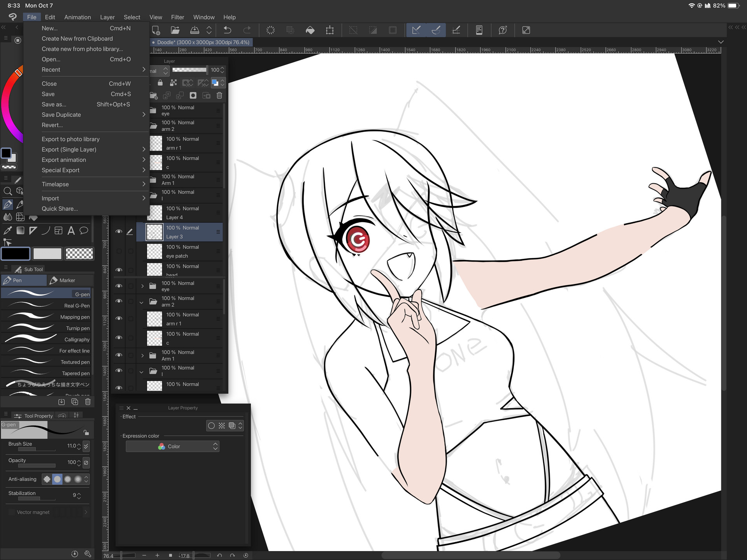The image size is (747, 560).
Task: Select the Calligraphy sub tool
Action: point(46,339)
